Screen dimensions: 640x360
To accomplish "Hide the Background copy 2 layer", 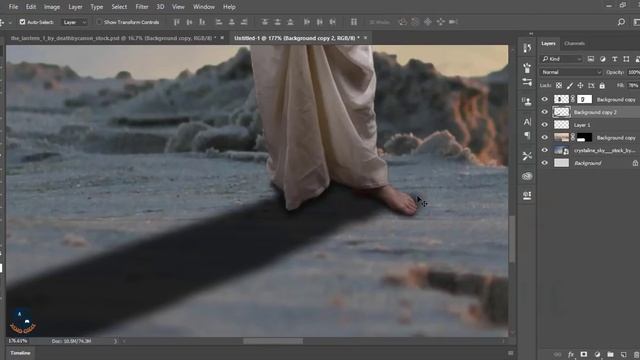I will [544, 112].
